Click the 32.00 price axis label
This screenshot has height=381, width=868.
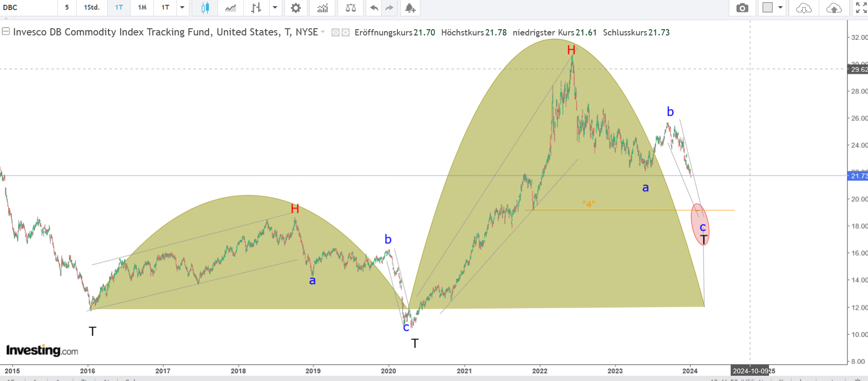pyautogui.click(x=859, y=37)
